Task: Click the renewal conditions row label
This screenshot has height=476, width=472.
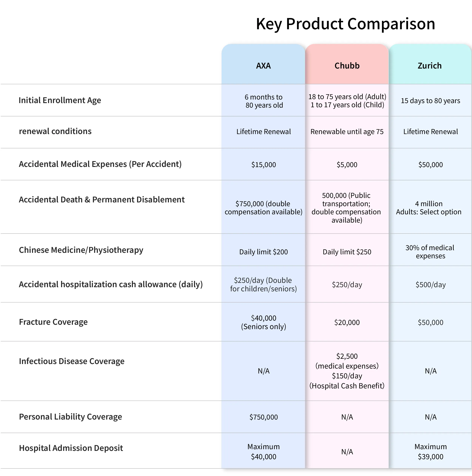Action: pyautogui.click(x=55, y=131)
